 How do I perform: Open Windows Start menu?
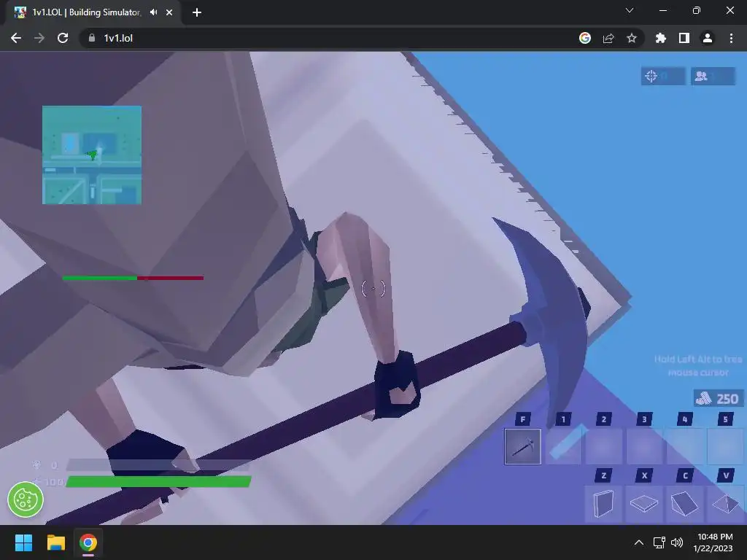tap(23, 542)
